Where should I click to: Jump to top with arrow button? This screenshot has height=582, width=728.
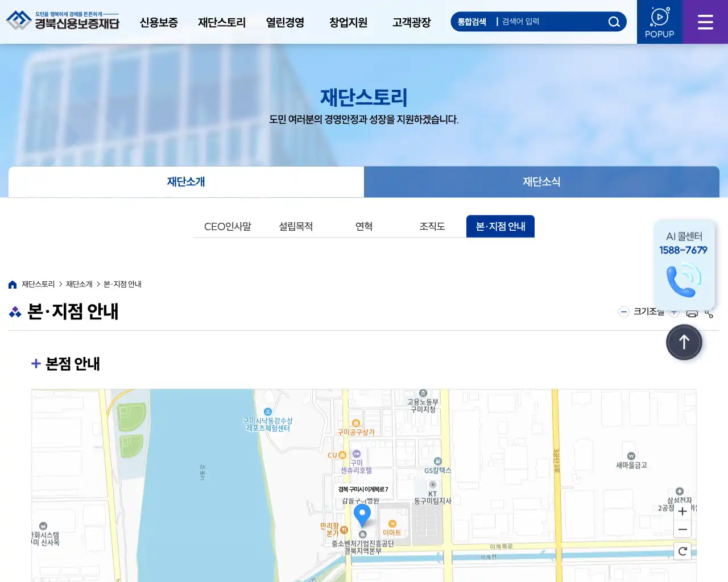684,342
